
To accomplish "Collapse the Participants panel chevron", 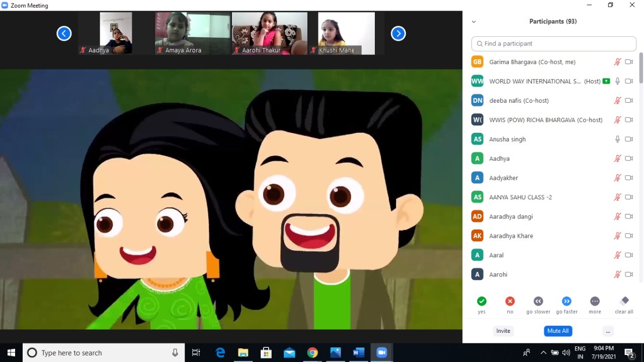I will pyautogui.click(x=473, y=22).
